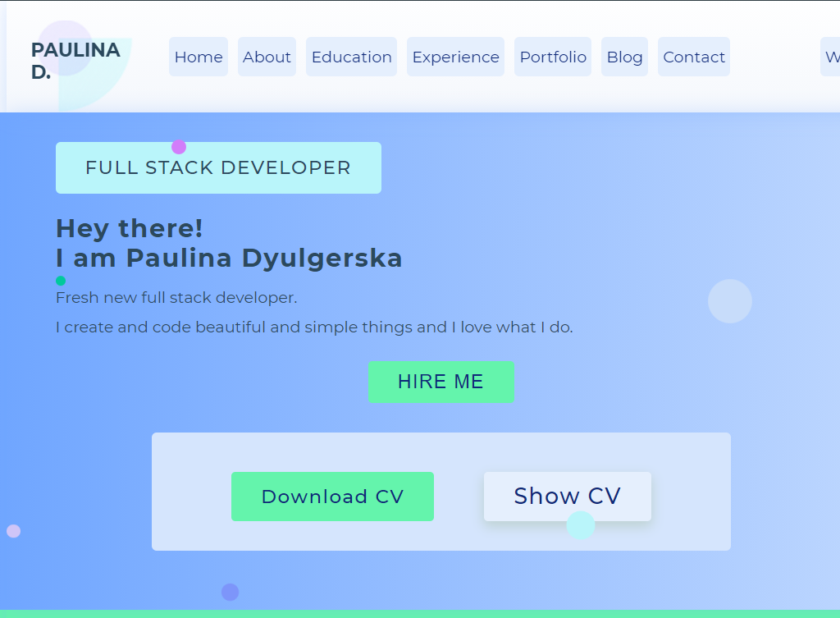
Task: Select the FULL STACK DEVELOPER badge
Action: pos(218,167)
